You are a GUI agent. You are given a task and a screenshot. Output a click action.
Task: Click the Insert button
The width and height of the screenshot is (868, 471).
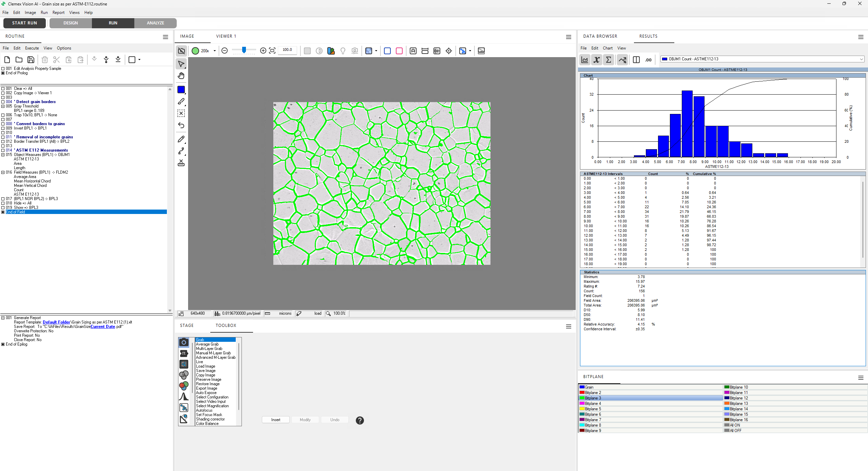pos(276,420)
